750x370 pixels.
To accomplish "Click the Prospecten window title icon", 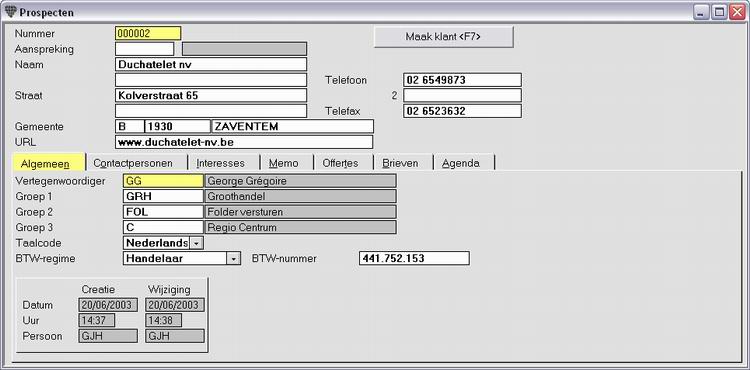I will (11, 12).
